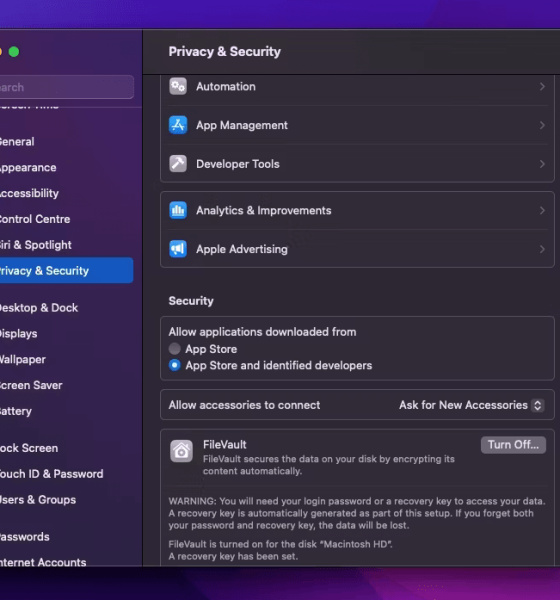This screenshot has width=560, height=600.
Task: Select App Store and identified developers option
Action: (175, 365)
